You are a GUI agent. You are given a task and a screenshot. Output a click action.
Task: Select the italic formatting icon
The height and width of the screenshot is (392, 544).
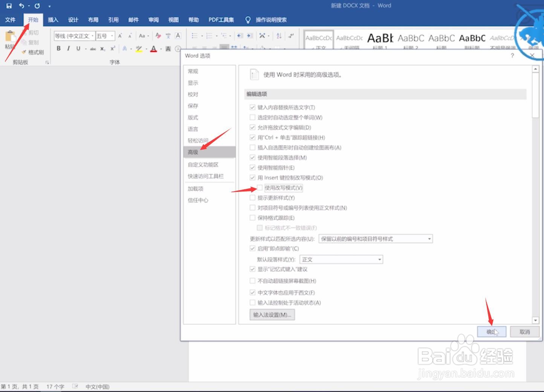68,48
